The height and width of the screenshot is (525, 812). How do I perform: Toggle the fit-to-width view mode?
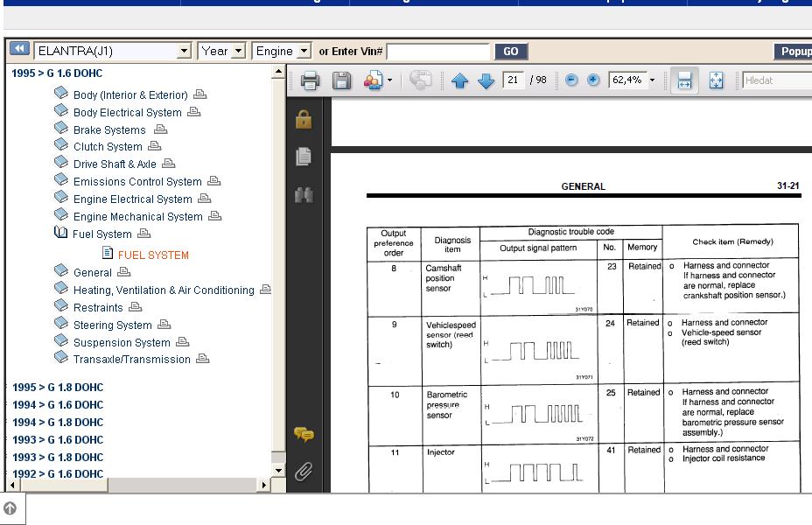coord(684,80)
